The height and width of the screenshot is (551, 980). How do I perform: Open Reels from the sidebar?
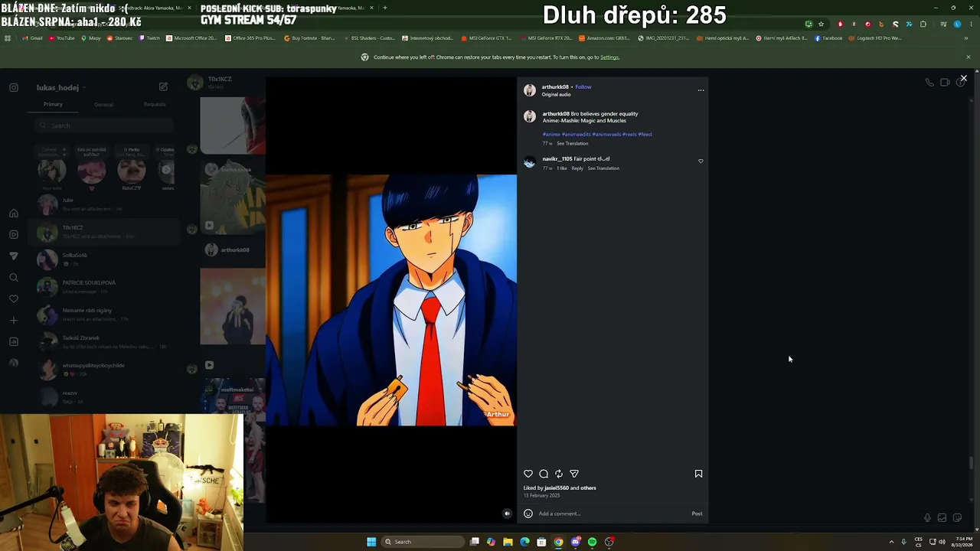click(14, 235)
